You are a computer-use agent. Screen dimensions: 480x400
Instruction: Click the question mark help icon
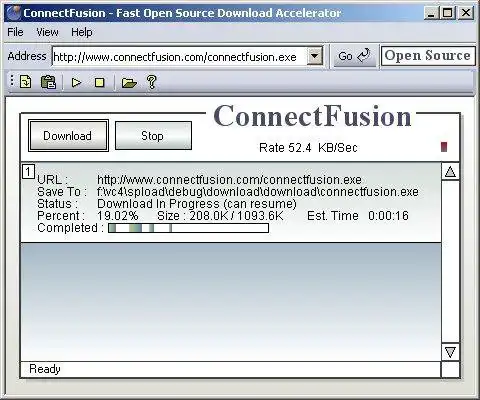(152, 82)
